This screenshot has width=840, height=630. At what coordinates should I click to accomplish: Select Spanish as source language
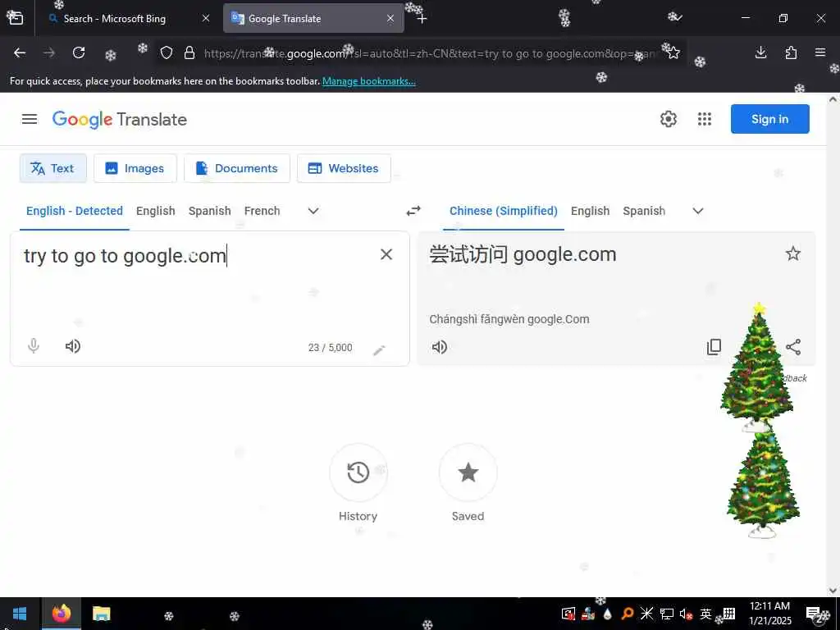pos(209,211)
